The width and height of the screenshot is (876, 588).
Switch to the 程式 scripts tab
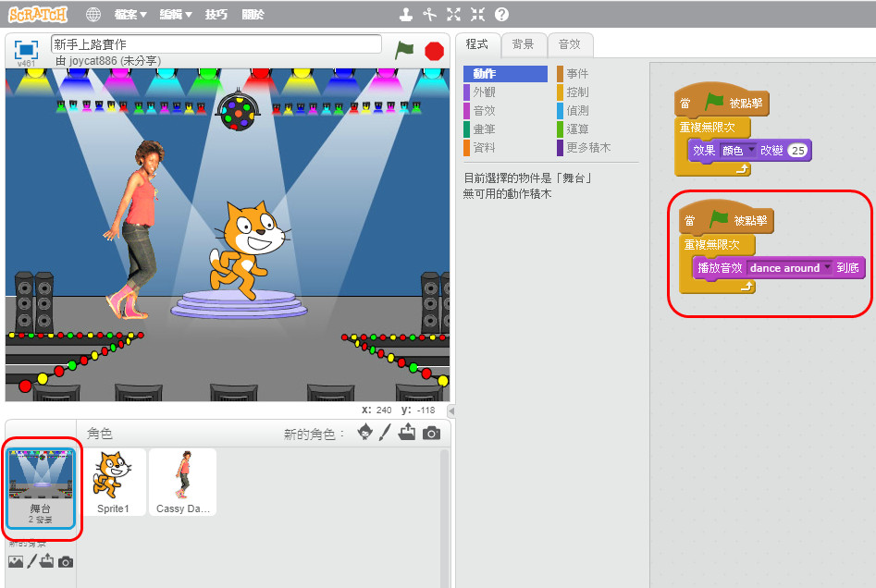click(x=477, y=44)
